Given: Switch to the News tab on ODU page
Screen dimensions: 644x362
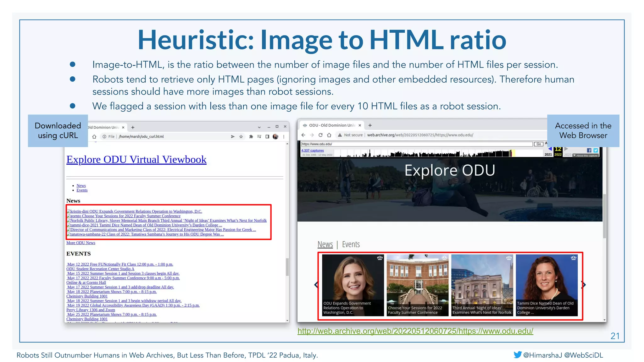Looking at the screenshot, I should (x=325, y=244).
